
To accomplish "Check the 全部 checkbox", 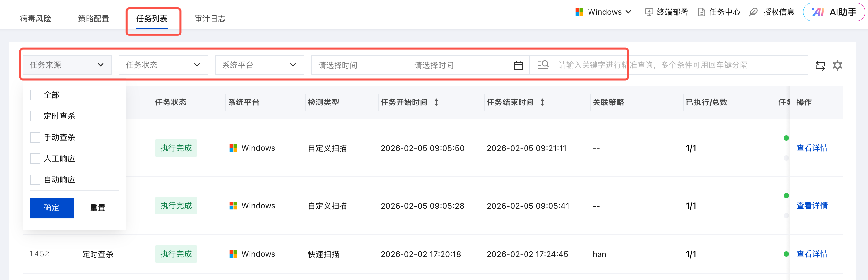I will click(35, 95).
